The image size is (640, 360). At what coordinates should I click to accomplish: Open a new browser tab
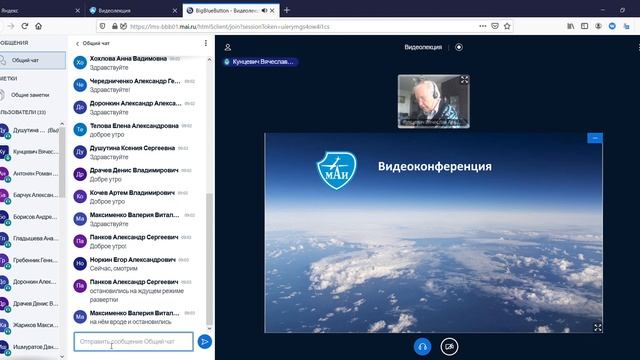(x=287, y=10)
